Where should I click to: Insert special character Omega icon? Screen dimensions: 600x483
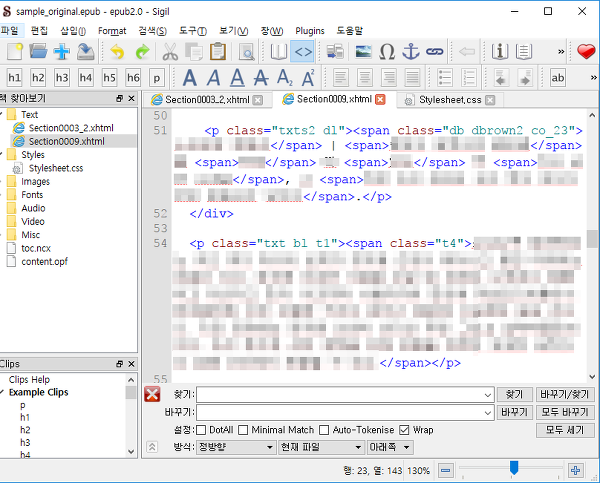387,52
